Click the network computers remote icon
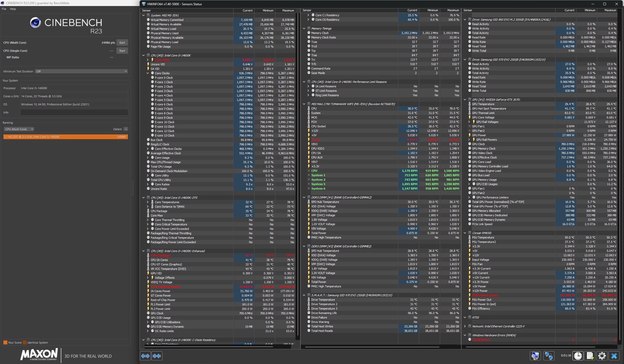This screenshot has width=624, height=364. tap(548, 356)
